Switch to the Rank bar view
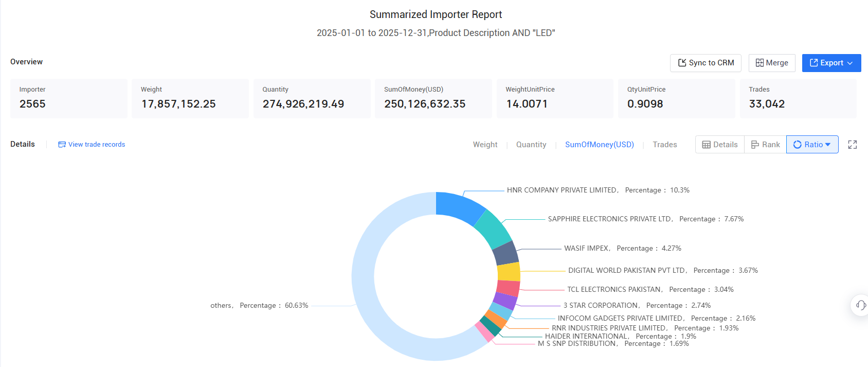This screenshot has width=868, height=367. 765,145
